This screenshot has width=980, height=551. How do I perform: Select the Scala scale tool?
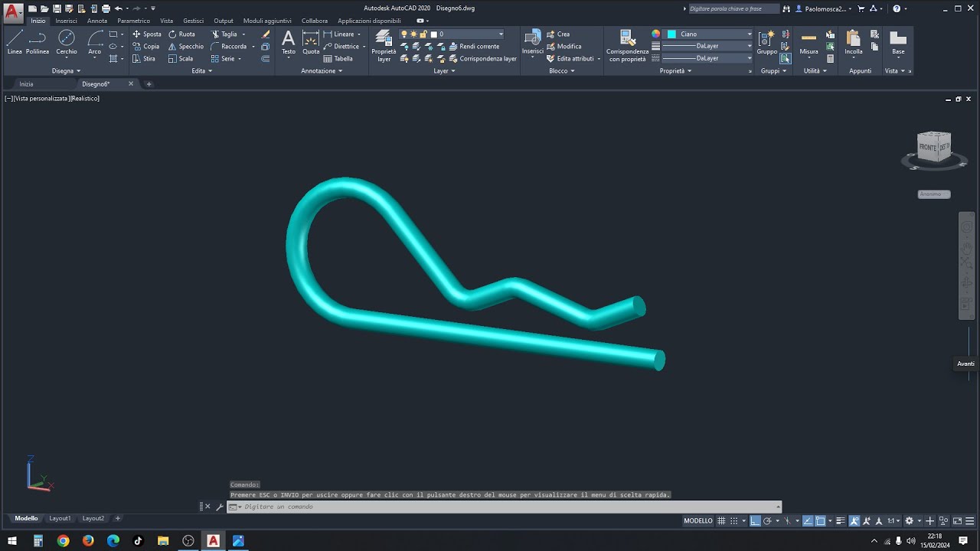coord(181,59)
